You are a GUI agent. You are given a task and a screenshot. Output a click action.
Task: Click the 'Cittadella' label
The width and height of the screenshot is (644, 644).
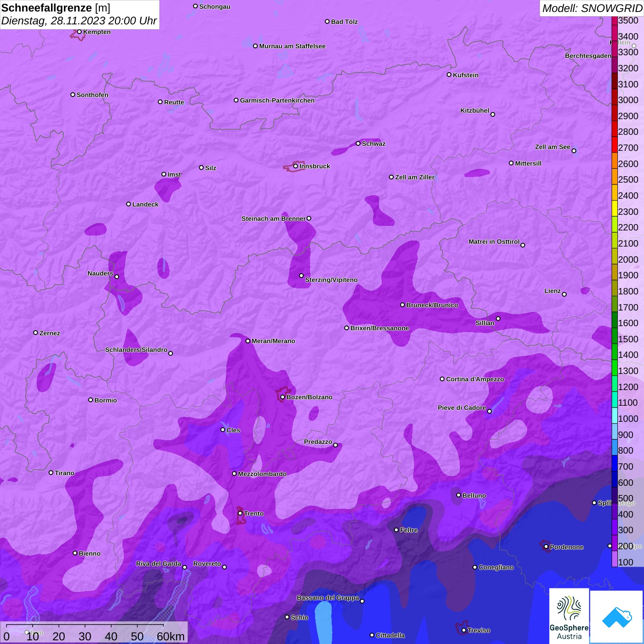pyautogui.click(x=390, y=635)
